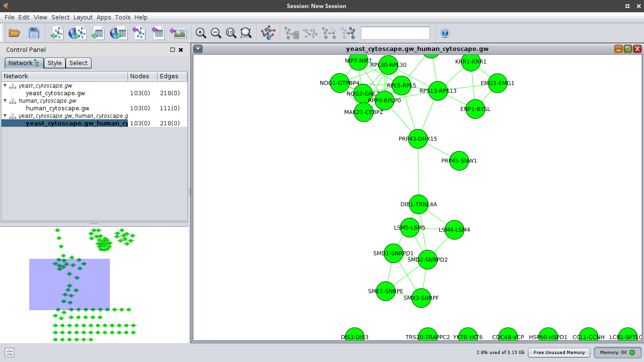Open the File menu
This screenshot has width=644, height=362.
pos(9,17)
